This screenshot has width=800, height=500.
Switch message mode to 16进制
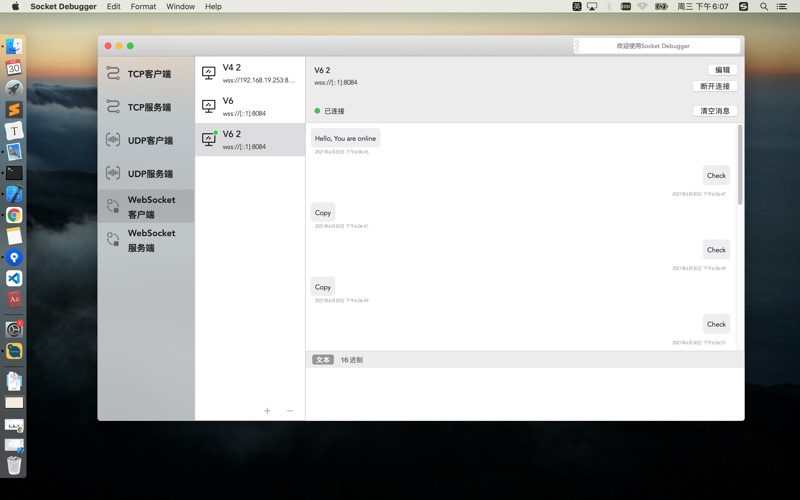(x=352, y=360)
